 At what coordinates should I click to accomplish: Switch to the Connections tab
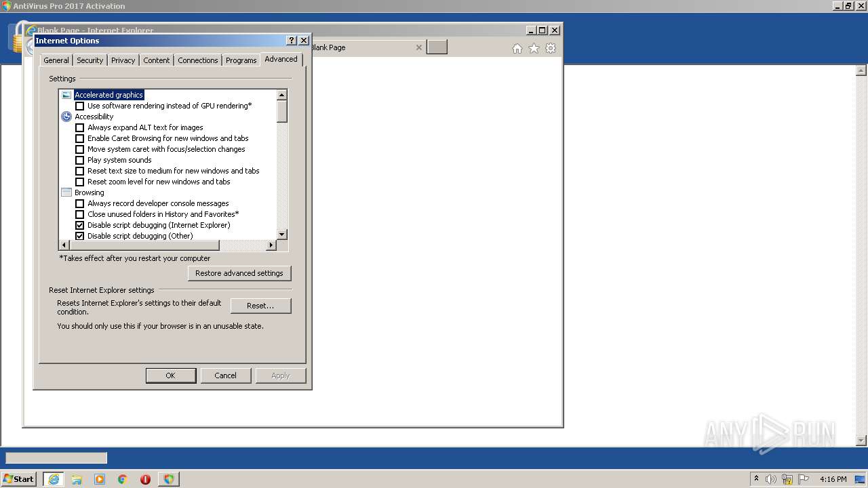[197, 60]
